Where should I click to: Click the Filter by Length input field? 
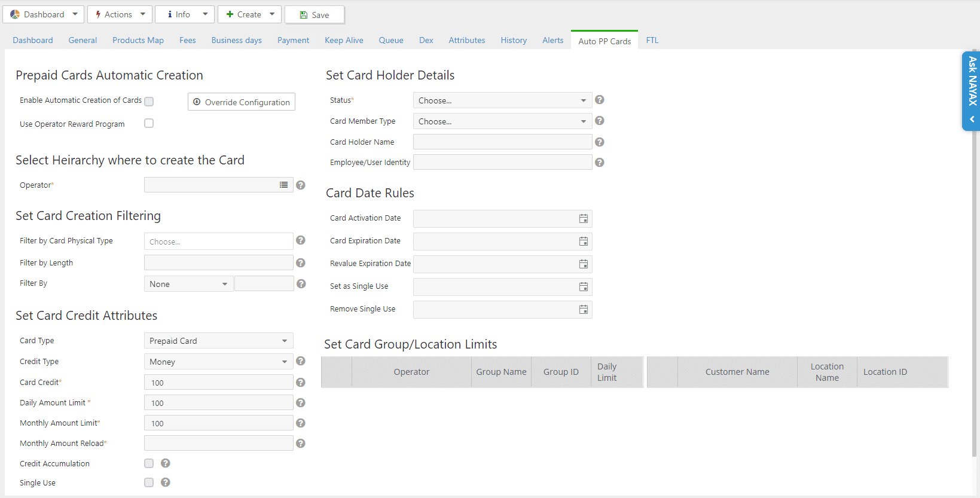click(218, 262)
